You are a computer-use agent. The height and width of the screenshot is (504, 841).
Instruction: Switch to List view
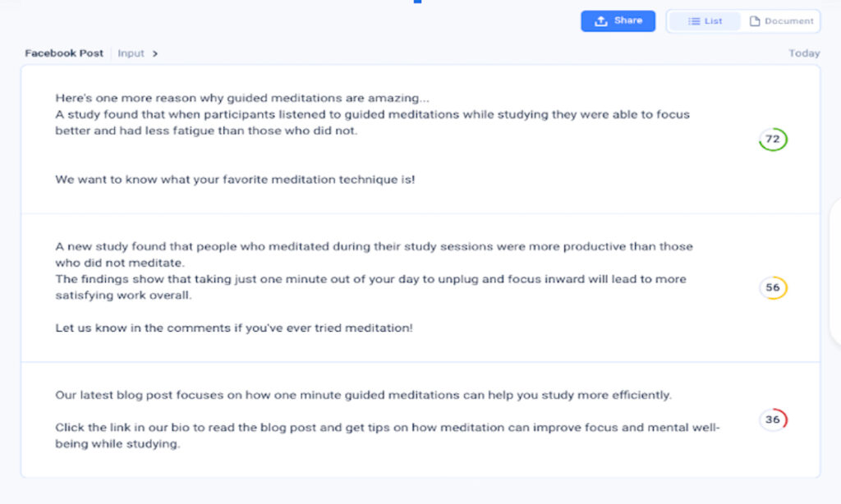pos(705,21)
